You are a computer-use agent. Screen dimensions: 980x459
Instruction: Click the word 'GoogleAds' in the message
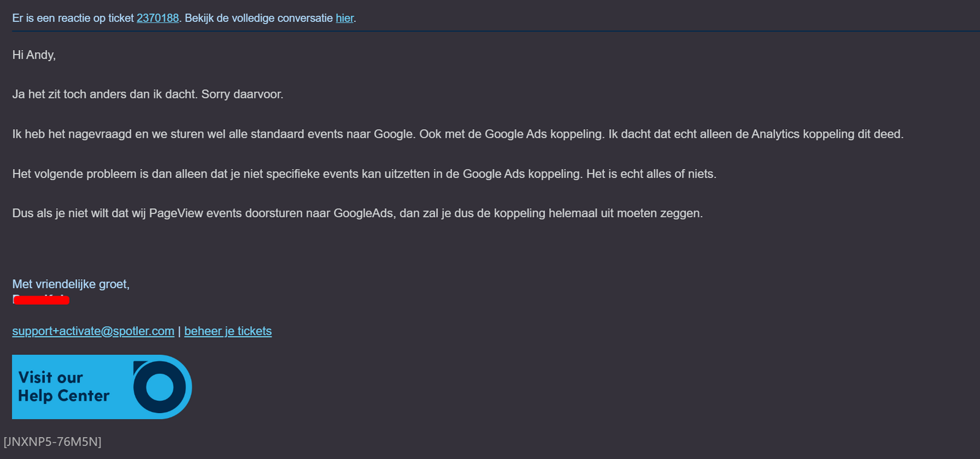pyautogui.click(x=363, y=213)
